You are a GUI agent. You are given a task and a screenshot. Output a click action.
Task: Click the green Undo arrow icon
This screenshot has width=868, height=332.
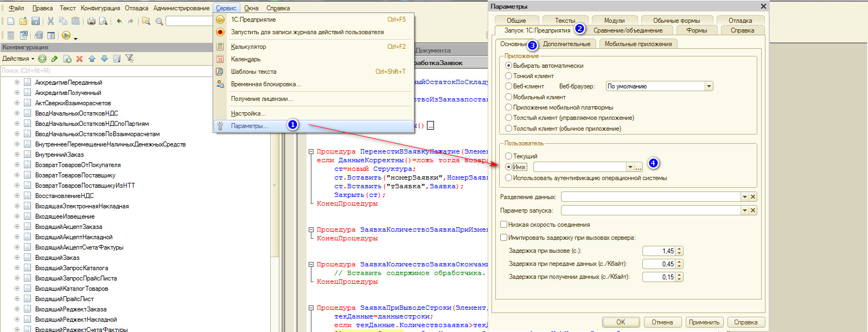(119, 21)
